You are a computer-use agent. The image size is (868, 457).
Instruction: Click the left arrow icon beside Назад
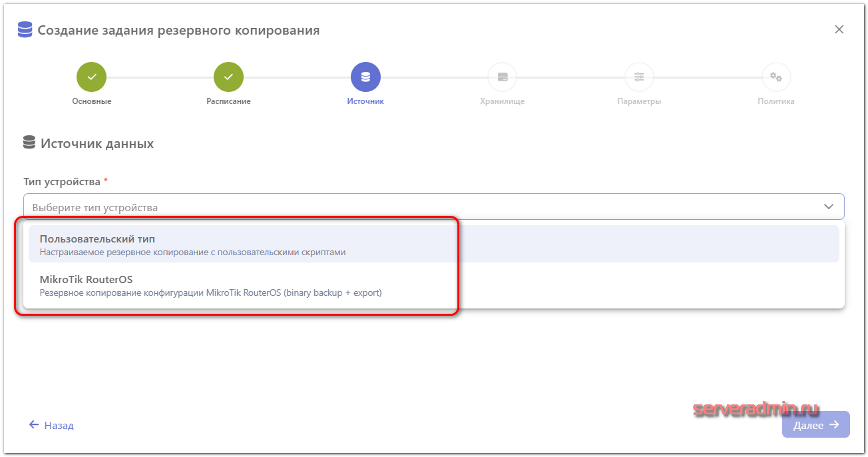click(34, 425)
